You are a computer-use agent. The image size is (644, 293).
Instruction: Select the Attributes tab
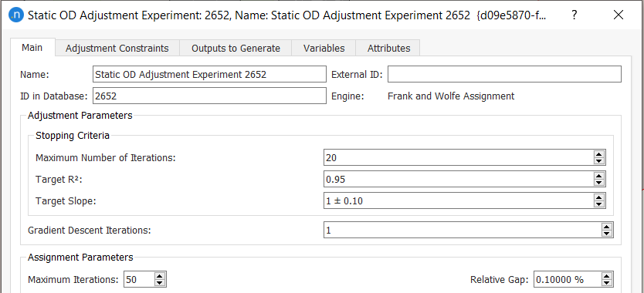coord(388,48)
